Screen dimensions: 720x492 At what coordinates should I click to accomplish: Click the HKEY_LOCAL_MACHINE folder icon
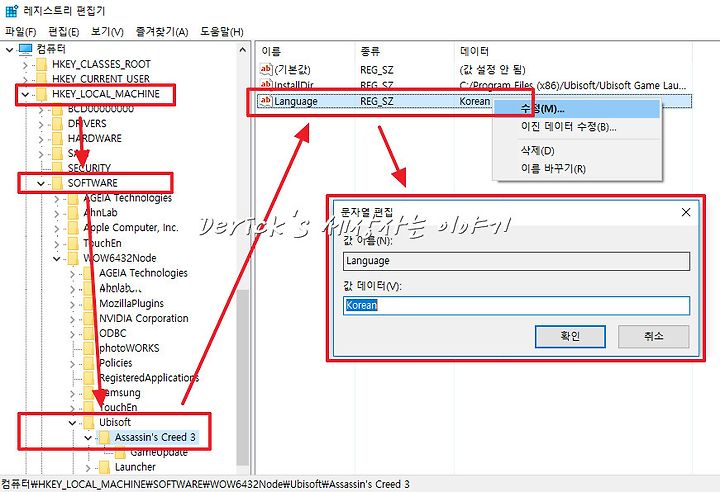click(42, 94)
